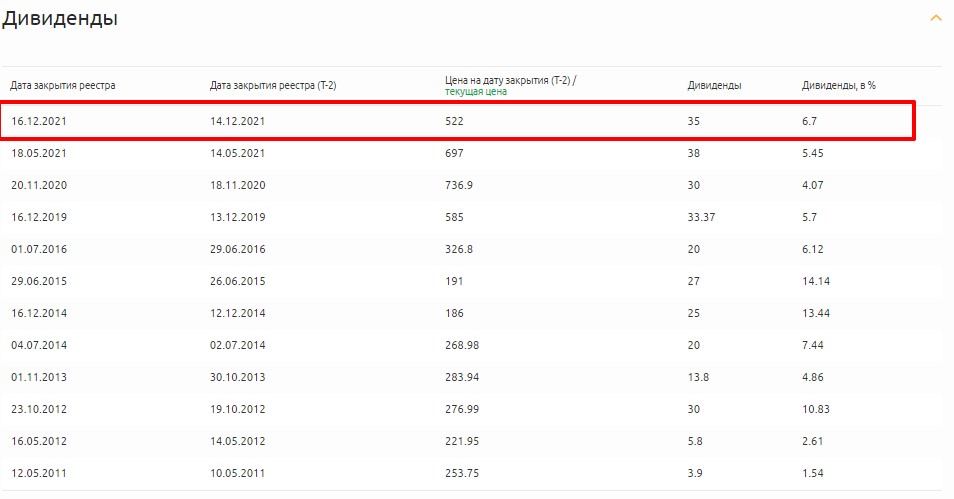Collapse the Дивиденды section with the chevron
Screen dimensions: 954x499
tap(935, 18)
